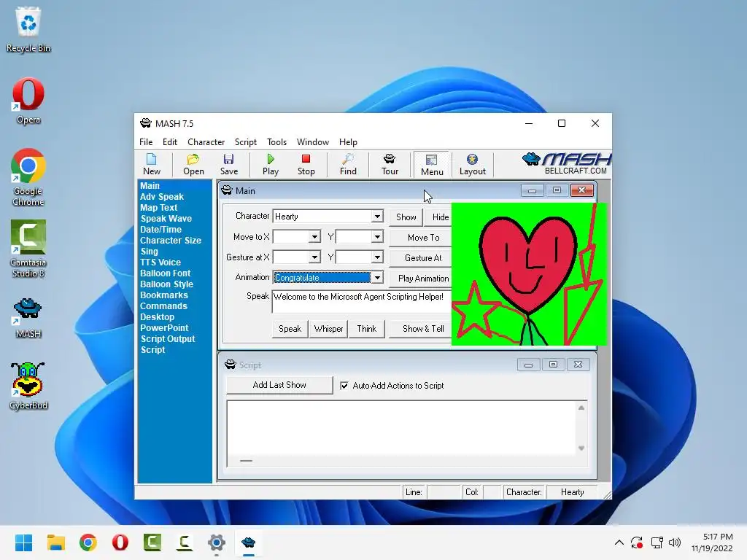Expand the Character dropdown

(377, 216)
